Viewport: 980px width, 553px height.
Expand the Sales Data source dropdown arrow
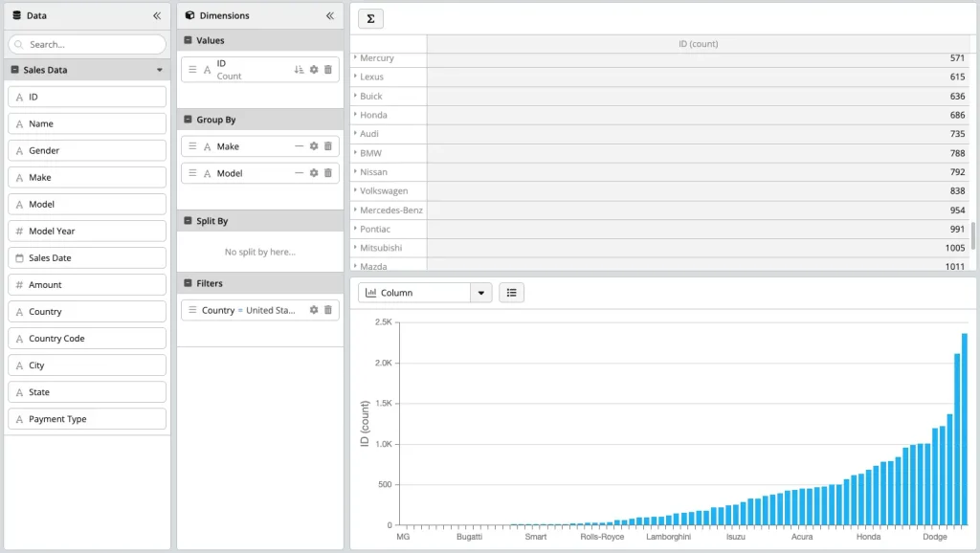(x=160, y=71)
